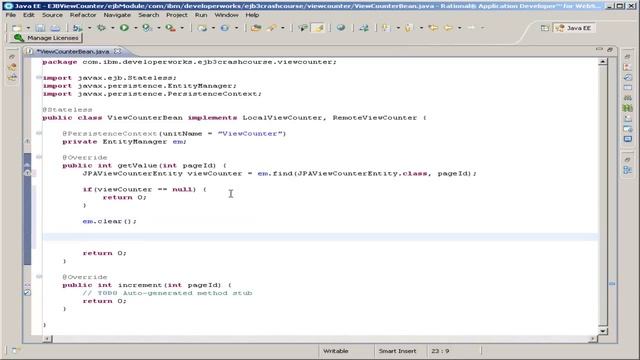Click the Manage Licenses button

pyautogui.click(x=46, y=38)
